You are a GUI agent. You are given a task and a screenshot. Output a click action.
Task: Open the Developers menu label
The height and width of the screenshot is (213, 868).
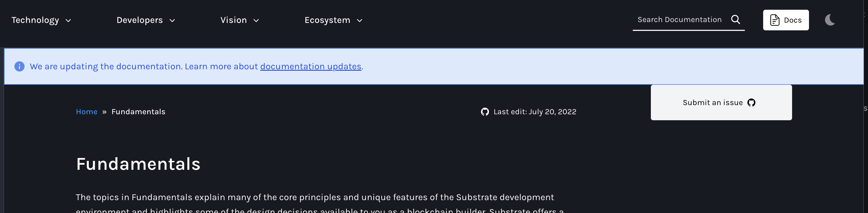pos(140,20)
